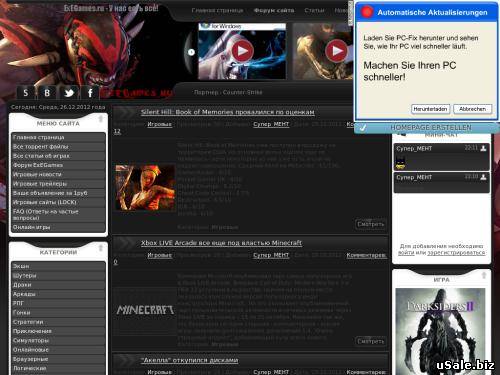Open the Драки category

coord(58,285)
